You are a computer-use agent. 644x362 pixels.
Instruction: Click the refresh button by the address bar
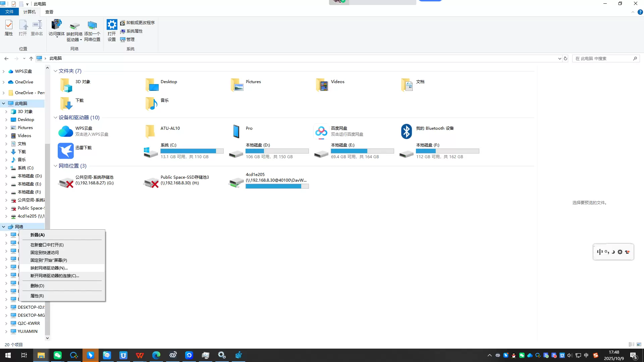click(566, 58)
